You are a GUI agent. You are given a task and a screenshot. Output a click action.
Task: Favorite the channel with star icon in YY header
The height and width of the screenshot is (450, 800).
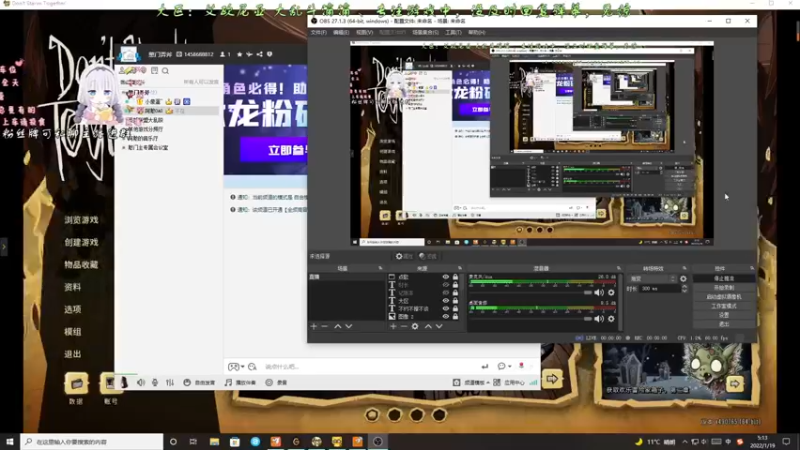coord(239,54)
